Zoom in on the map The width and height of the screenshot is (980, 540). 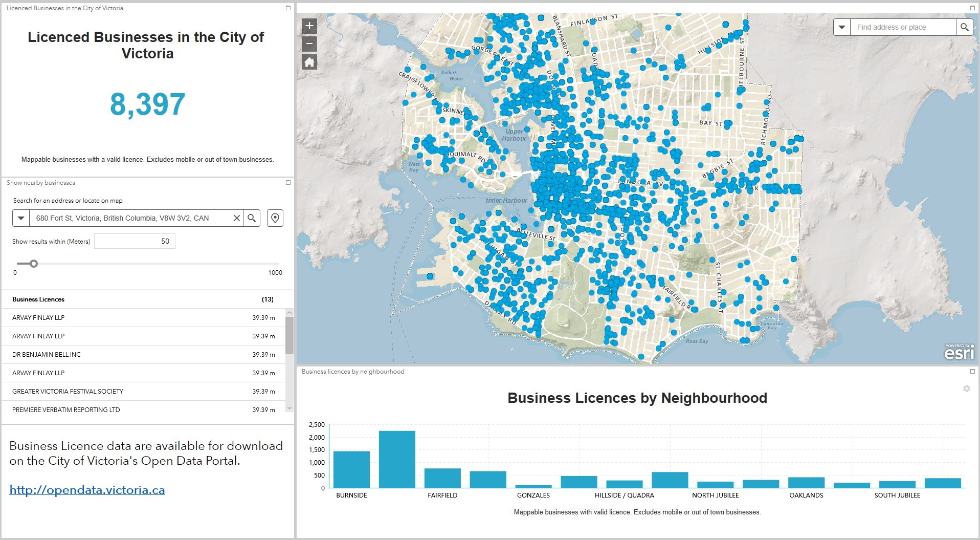[x=309, y=26]
